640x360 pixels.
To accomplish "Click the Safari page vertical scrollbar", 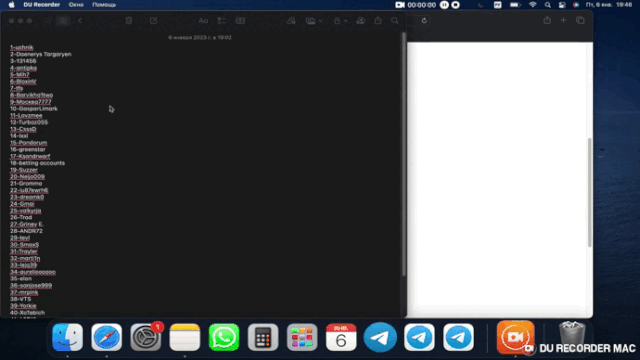I will (589, 193).
